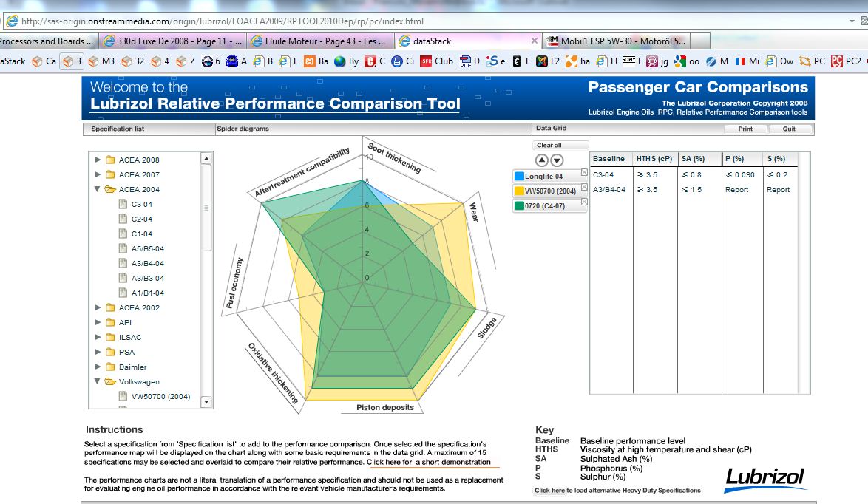The height and width of the screenshot is (504, 868).
Task: Expand the PSA folder
Action: pos(98,352)
